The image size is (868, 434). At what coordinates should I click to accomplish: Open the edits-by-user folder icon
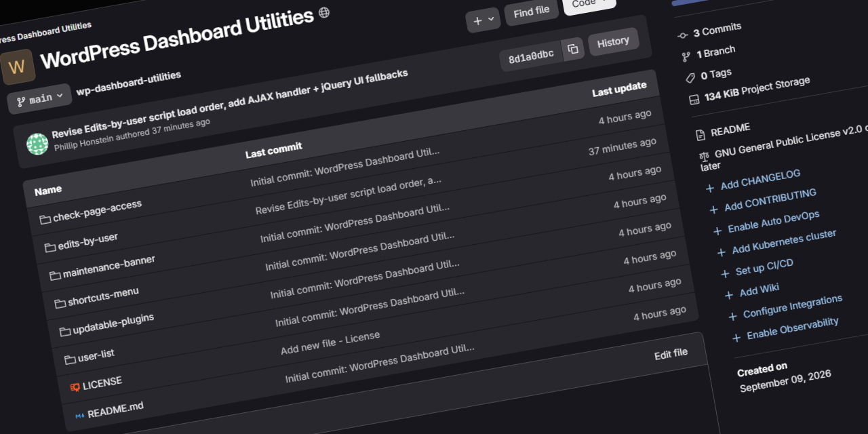click(x=50, y=248)
